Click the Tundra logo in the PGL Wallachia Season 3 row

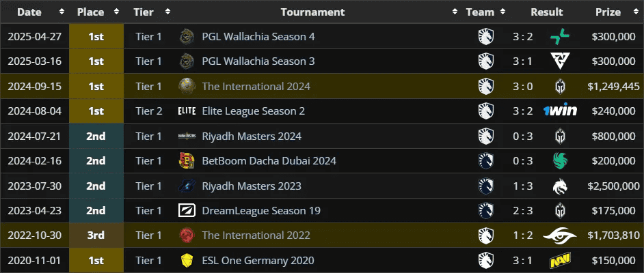point(560,61)
